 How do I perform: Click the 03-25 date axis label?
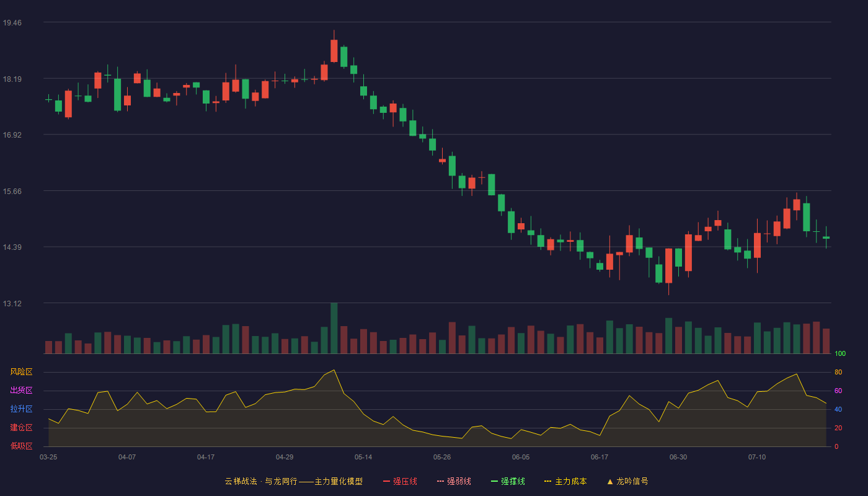point(48,457)
